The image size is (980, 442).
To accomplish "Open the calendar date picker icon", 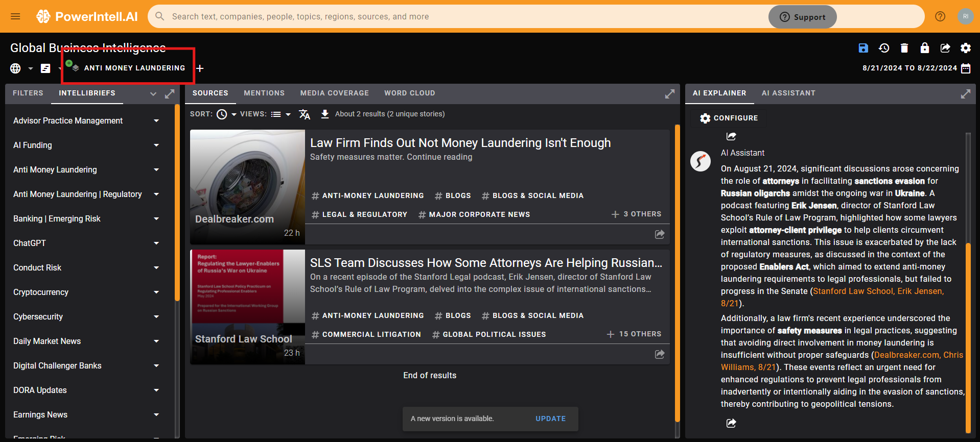I will [966, 68].
